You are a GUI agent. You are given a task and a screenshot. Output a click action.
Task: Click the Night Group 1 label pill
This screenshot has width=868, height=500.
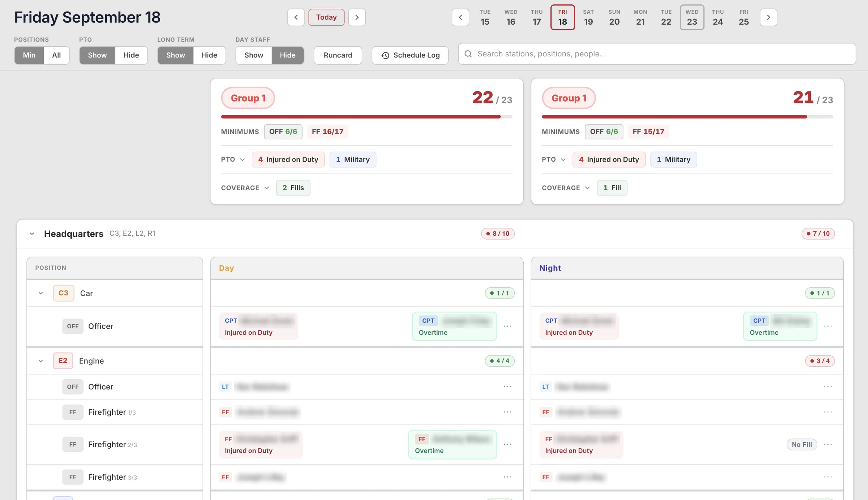click(x=569, y=98)
